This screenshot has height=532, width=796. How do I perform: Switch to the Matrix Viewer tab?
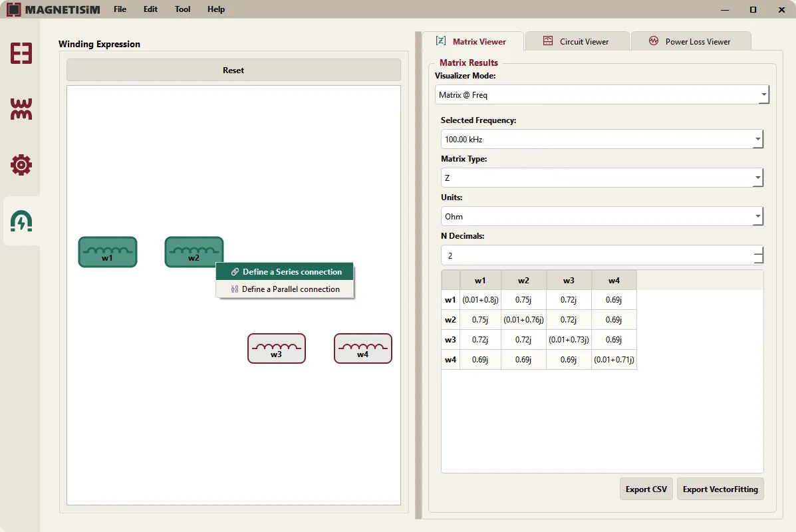tap(473, 41)
